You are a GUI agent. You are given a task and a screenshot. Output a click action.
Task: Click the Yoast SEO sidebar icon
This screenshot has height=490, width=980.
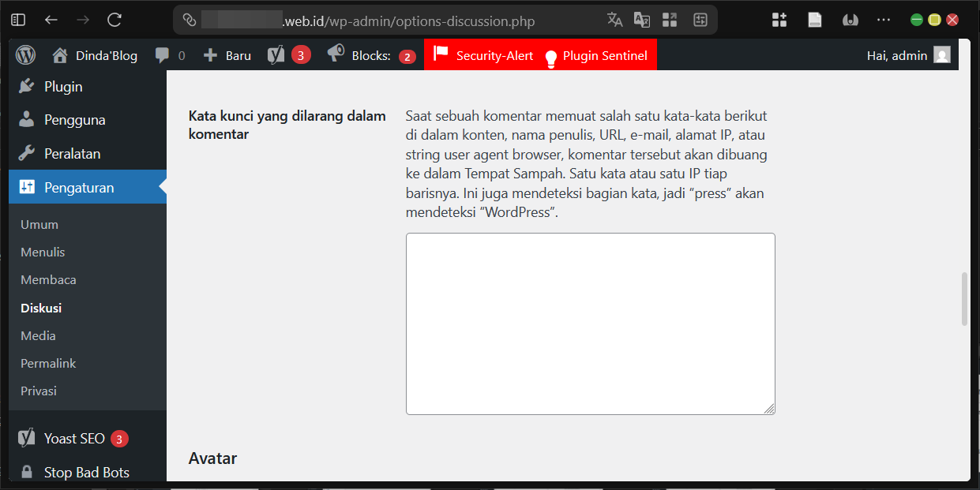click(x=25, y=438)
